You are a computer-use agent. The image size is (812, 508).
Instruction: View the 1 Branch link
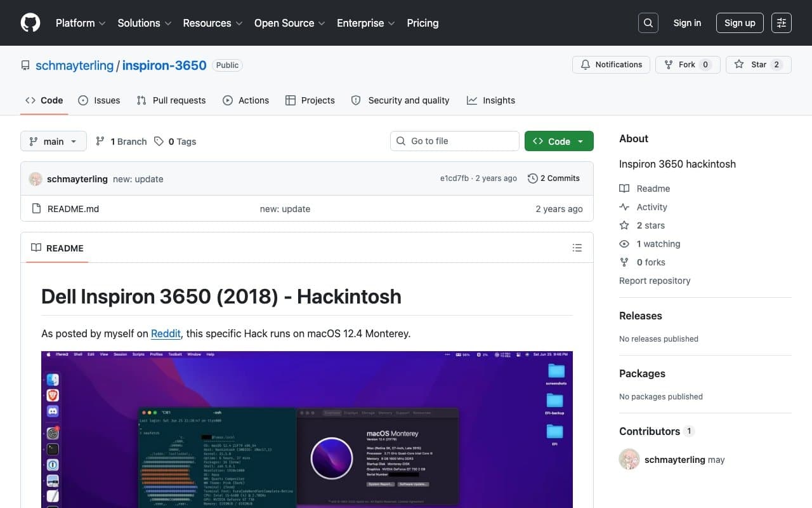coord(121,142)
